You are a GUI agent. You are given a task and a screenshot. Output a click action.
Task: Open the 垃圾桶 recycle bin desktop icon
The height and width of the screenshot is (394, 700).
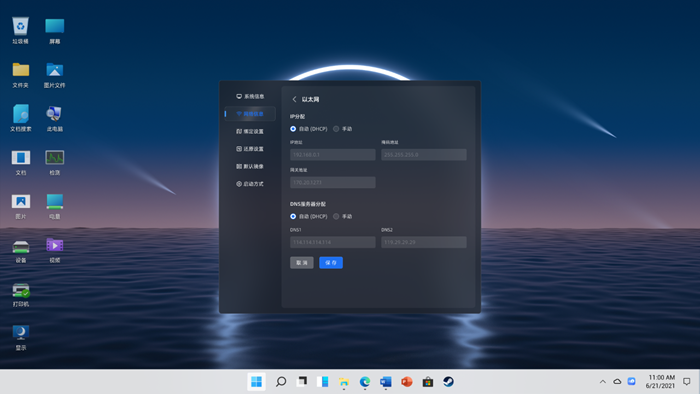point(20,30)
